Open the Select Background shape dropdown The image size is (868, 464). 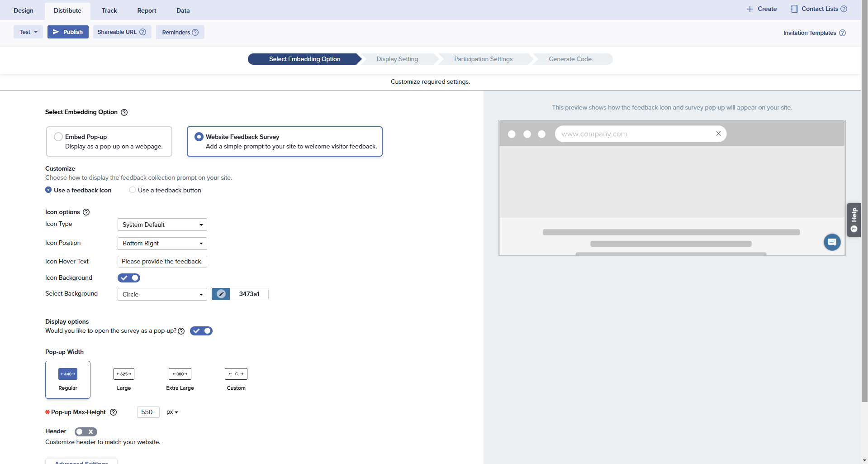162,294
